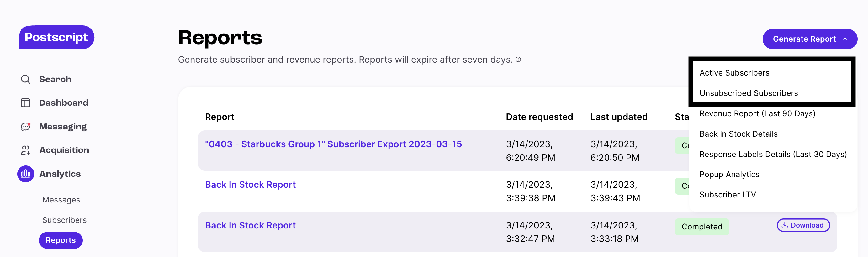
Task: Choose Back in Stock Details option
Action: coord(738,134)
